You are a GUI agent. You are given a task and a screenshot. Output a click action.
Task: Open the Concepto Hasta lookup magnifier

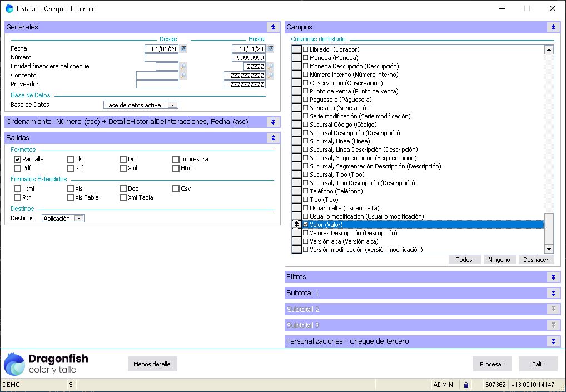(270, 76)
